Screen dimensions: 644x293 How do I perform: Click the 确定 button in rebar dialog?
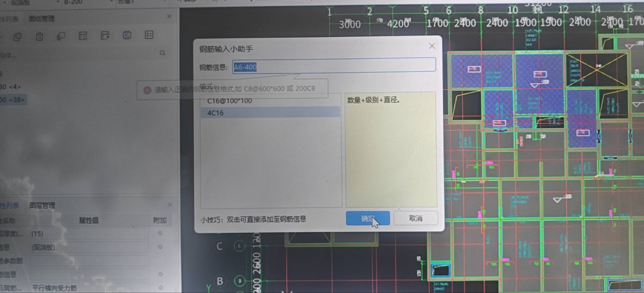point(368,218)
